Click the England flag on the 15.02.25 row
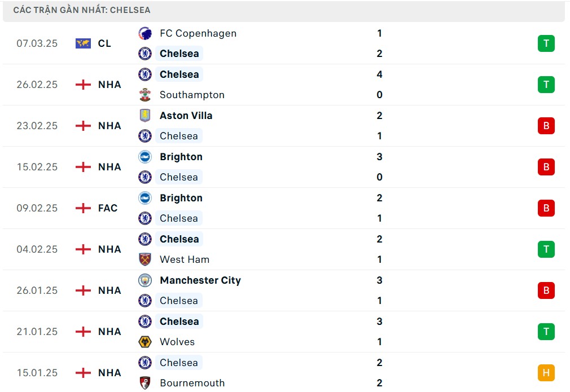The width and height of the screenshot is (570, 392). point(83,167)
